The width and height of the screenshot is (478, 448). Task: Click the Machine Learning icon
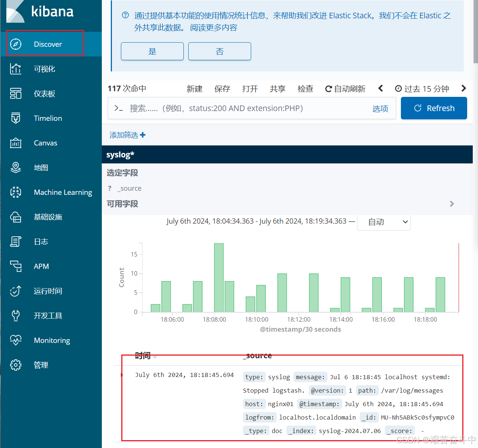16,192
